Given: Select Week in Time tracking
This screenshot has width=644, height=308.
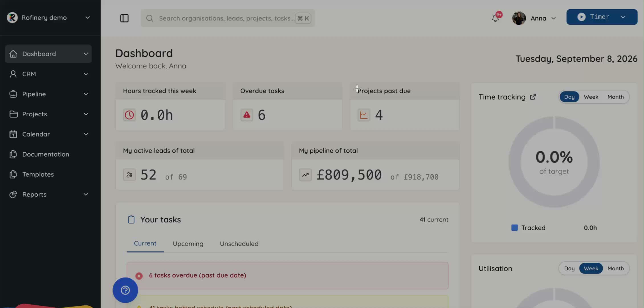Looking at the screenshot, I should 591,97.
